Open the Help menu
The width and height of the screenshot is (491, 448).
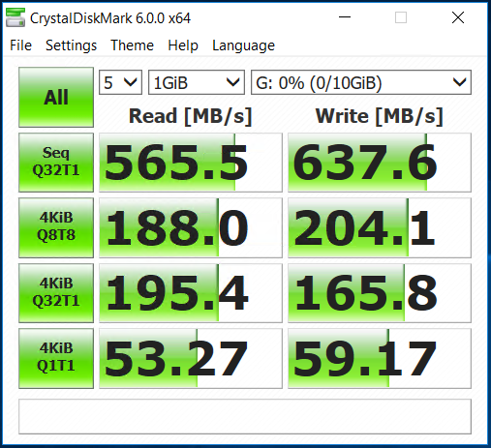183,45
